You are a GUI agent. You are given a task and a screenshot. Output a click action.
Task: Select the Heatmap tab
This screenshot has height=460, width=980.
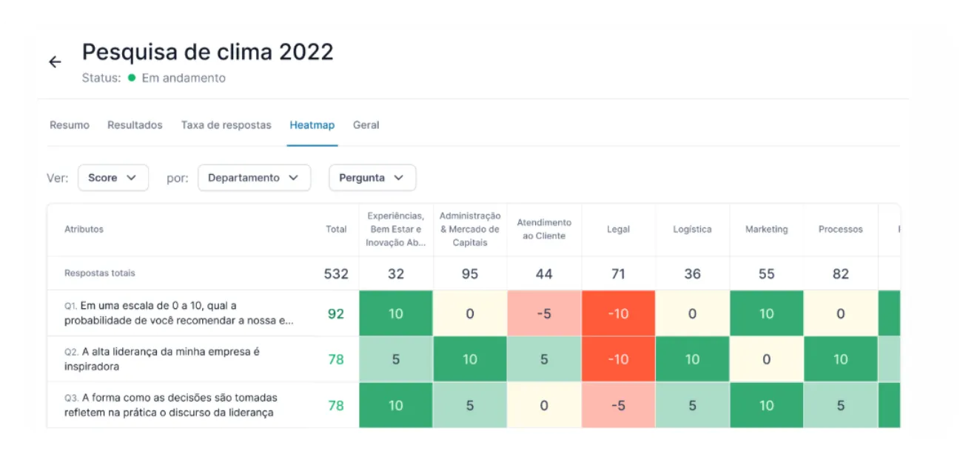click(312, 125)
